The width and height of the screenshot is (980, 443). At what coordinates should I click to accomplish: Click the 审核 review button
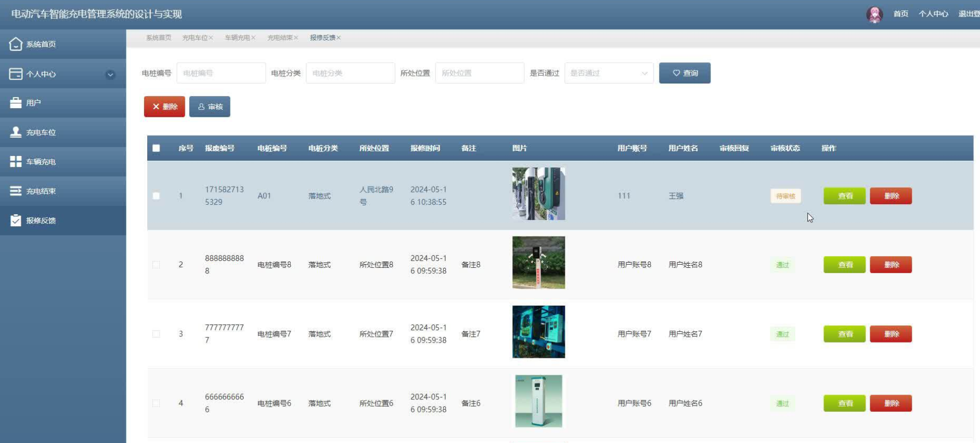coord(210,107)
